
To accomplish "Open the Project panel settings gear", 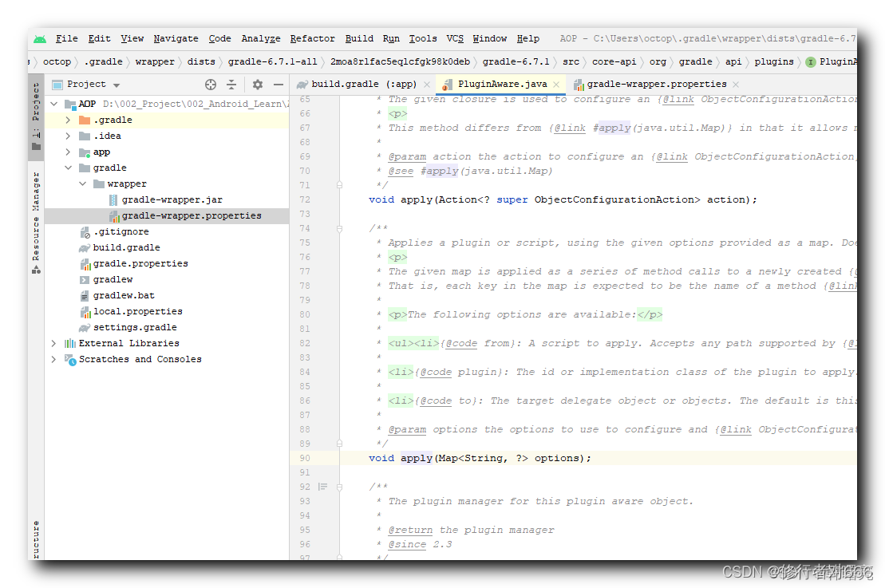I will point(257,84).
